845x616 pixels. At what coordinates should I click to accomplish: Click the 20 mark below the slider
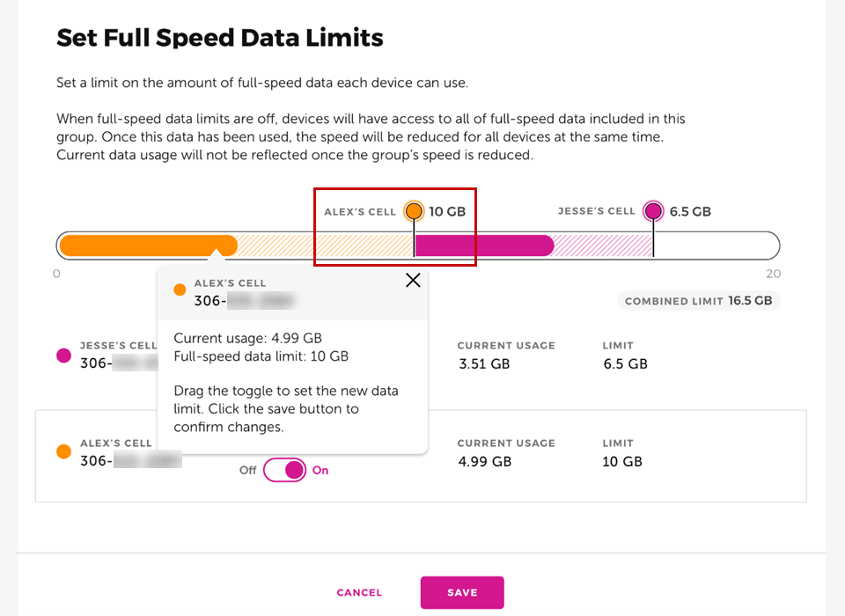(x=774, y=274)
